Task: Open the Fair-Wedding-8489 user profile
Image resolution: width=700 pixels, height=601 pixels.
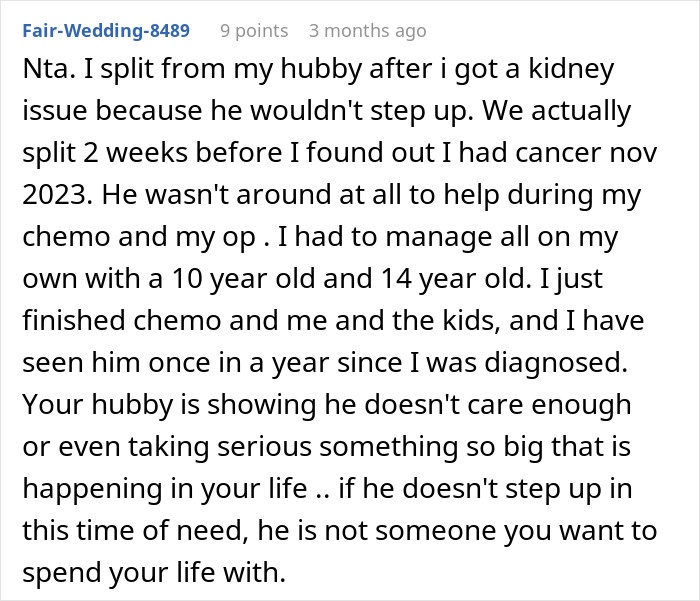Action: [104, 31]
